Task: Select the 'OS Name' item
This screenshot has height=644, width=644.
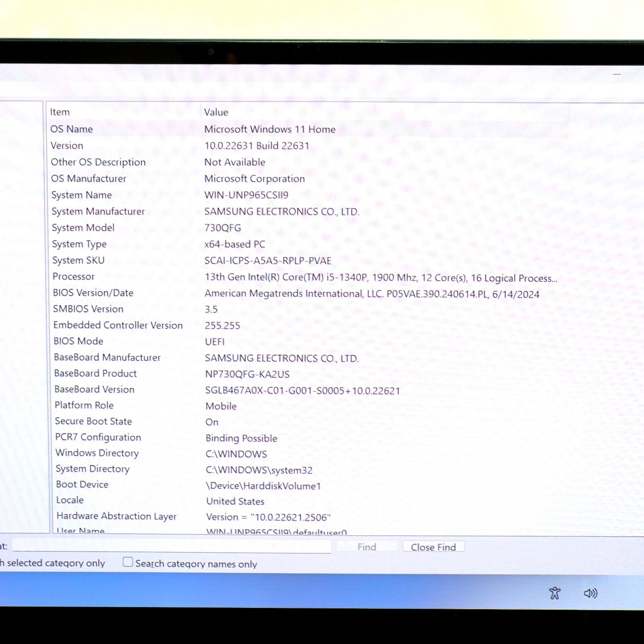Action: click(71, 129)
